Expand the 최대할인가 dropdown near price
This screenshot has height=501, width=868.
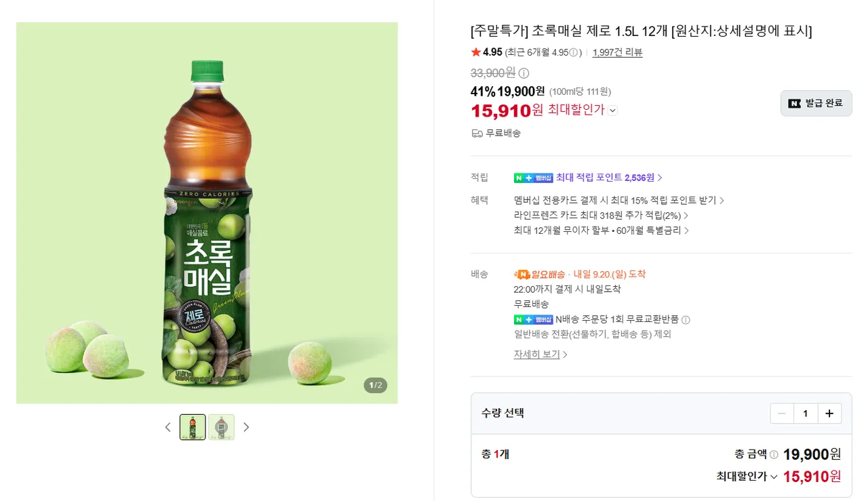tap(612, 111)
